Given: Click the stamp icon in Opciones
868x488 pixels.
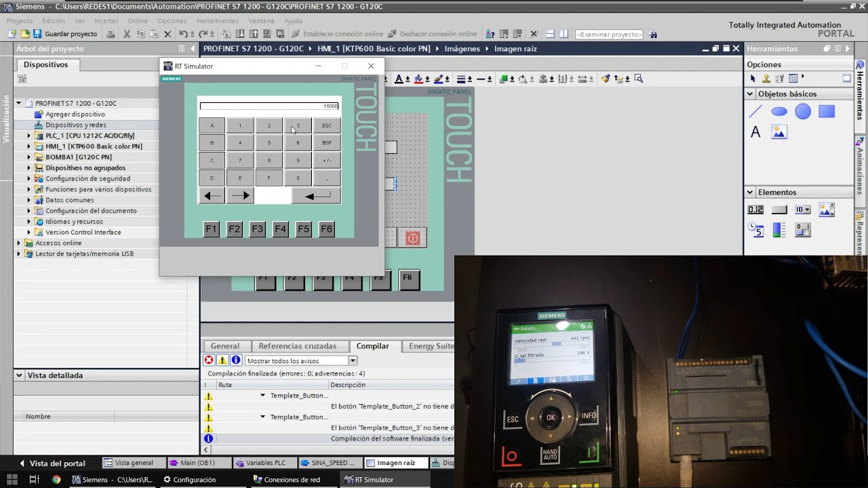Looking at the screenshot, I should (766, 79).
